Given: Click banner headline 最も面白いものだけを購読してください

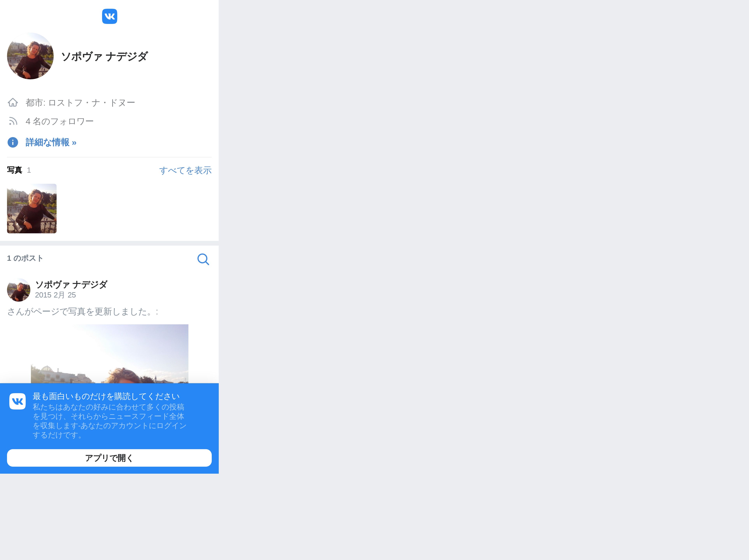Looking at the screenshot, I should pos(106,396).
